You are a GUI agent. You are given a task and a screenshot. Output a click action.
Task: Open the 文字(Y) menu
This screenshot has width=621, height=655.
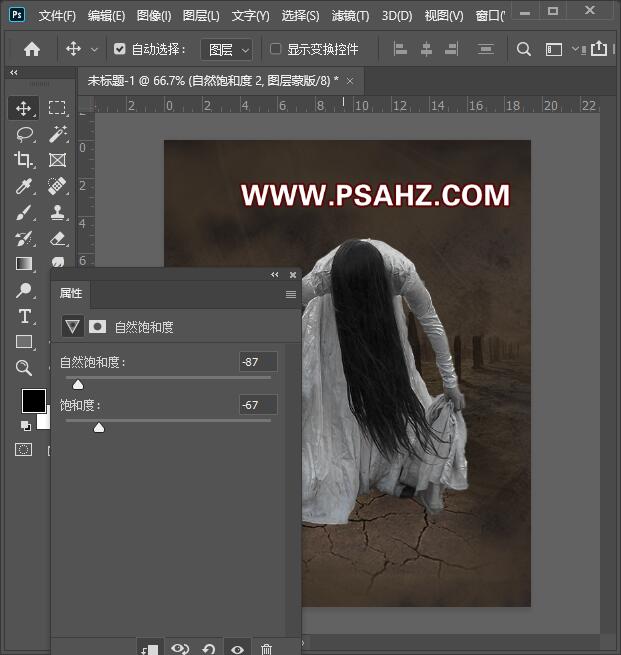click(251, 16)
